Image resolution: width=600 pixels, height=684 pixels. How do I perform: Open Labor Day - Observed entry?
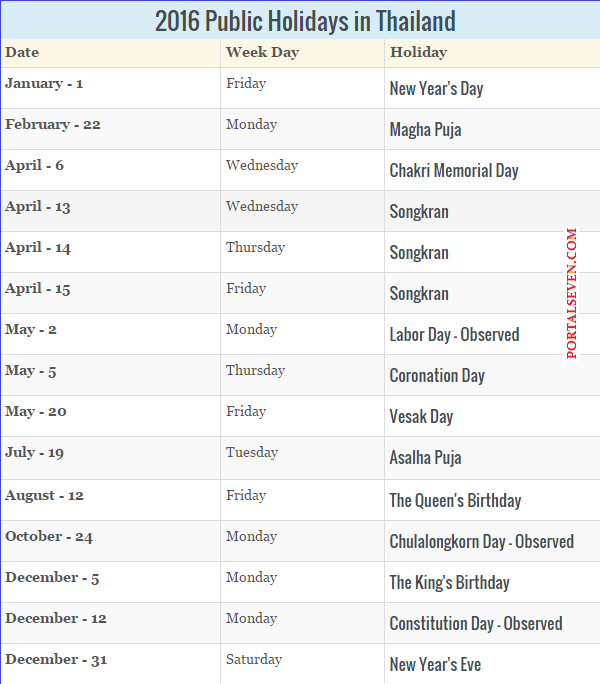point(454,335)
